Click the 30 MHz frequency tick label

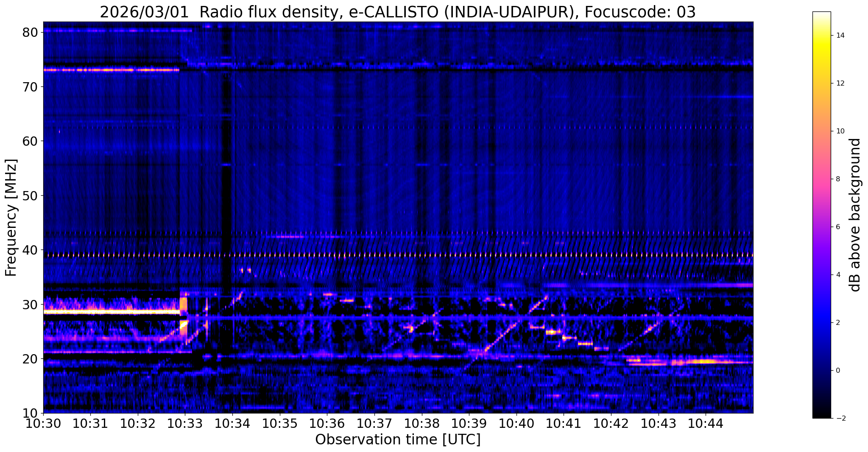pyautogui.click(x=29, y=304)
